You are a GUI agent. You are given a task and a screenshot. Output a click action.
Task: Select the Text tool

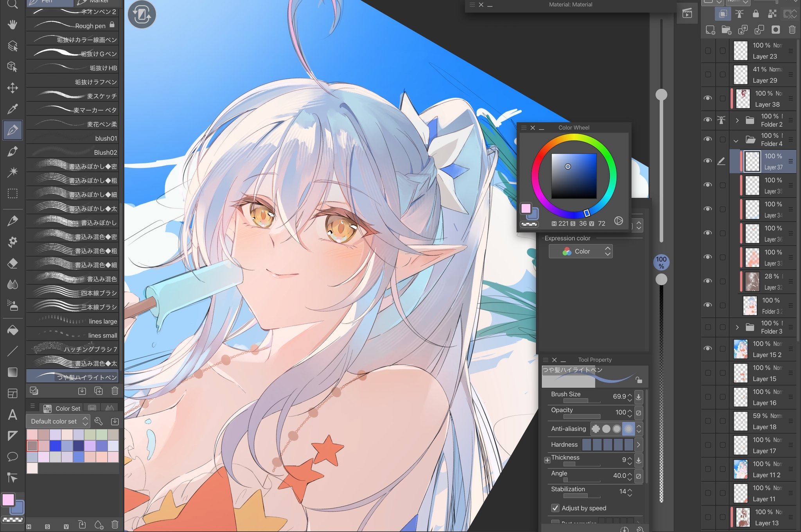(x=13, y=415)
